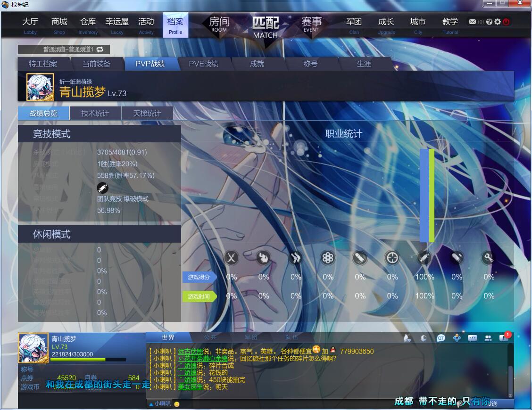Open the mail inbox envelope icon
532x410 pixels.
coord(472,22)
